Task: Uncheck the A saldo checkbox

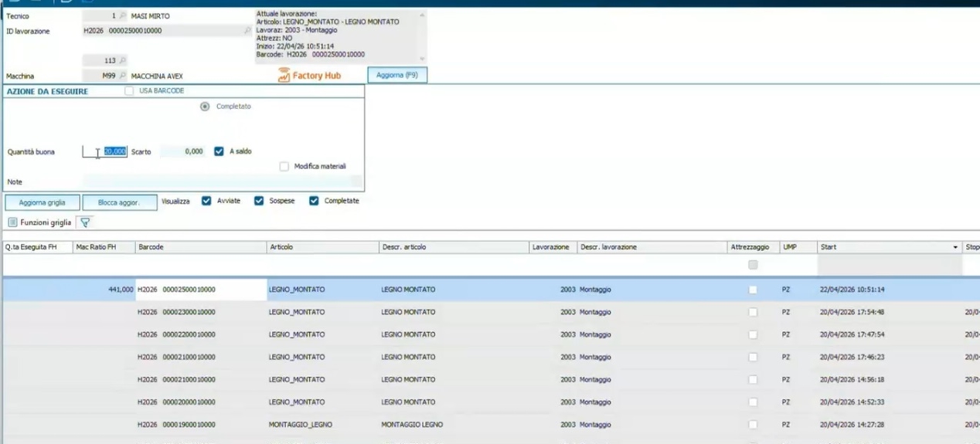Action: pos(219,151)
